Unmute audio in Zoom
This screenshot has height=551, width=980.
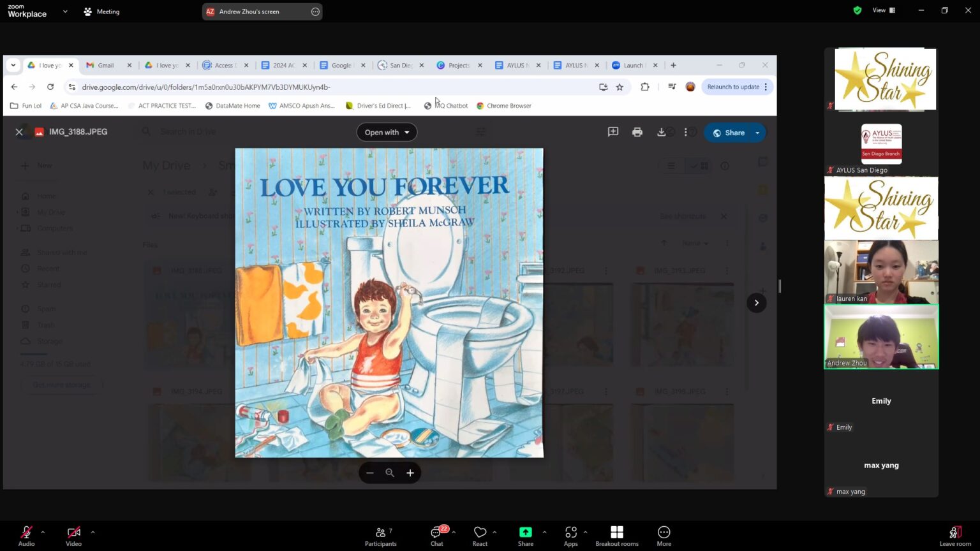(x=26, y=536)
